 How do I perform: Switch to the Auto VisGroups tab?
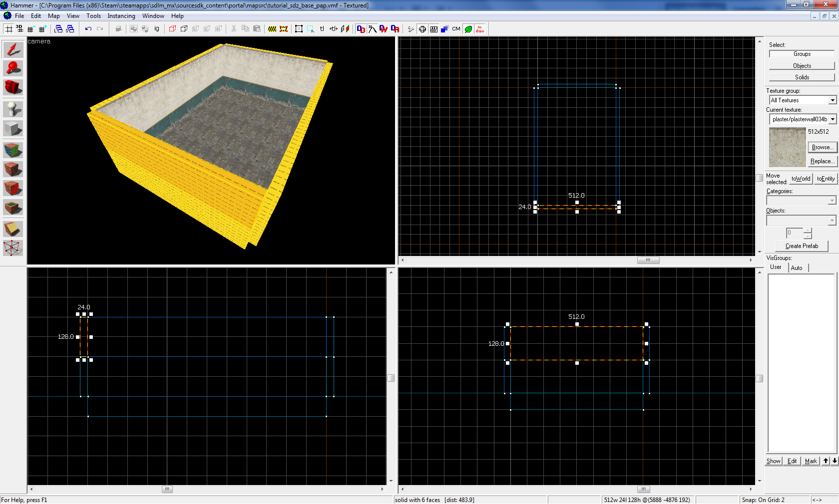(x=797, y=268)
